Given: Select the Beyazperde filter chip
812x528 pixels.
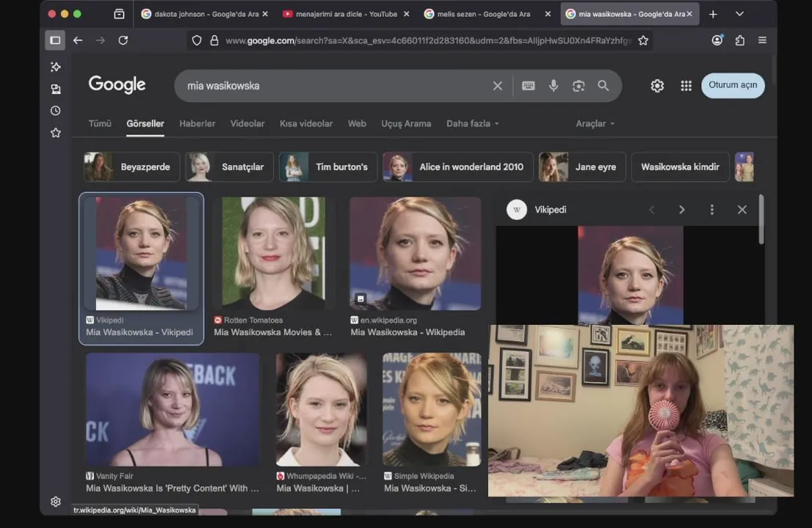Looking at the screenshot, I should pyautogui.click(x=132, y=167).
